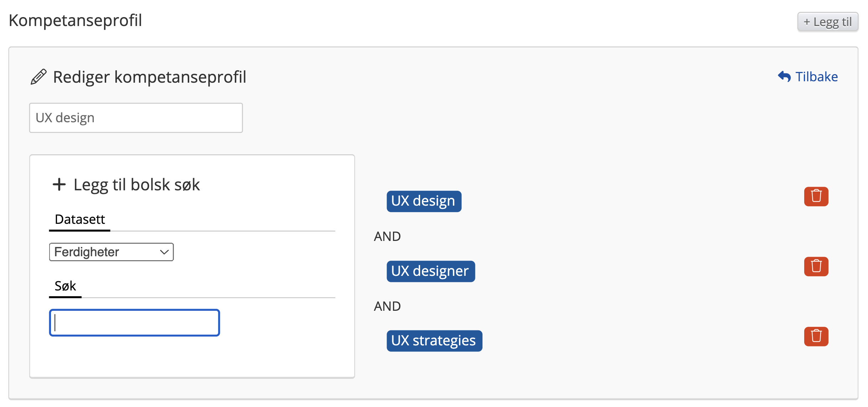Image resolution: width=868 pixels, height=407 pixels.
Task: Click the blue UX design tag
Action: pos(424,201)
